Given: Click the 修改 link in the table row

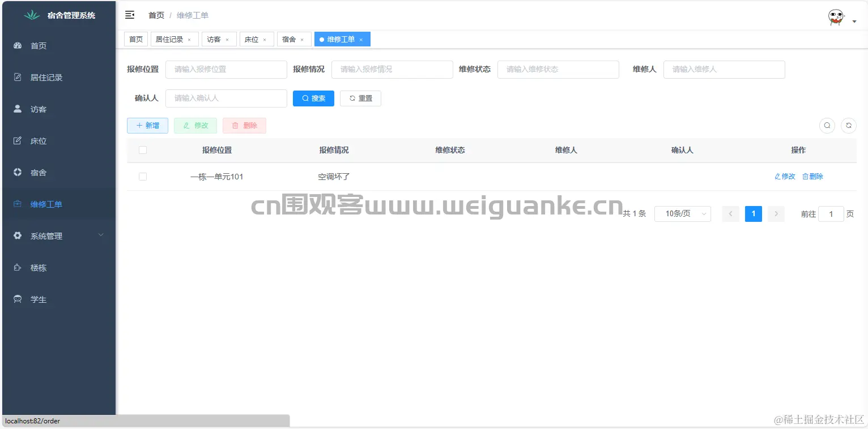Looking at the screenshot, I should pyautogui.click(x=785, y=177).
